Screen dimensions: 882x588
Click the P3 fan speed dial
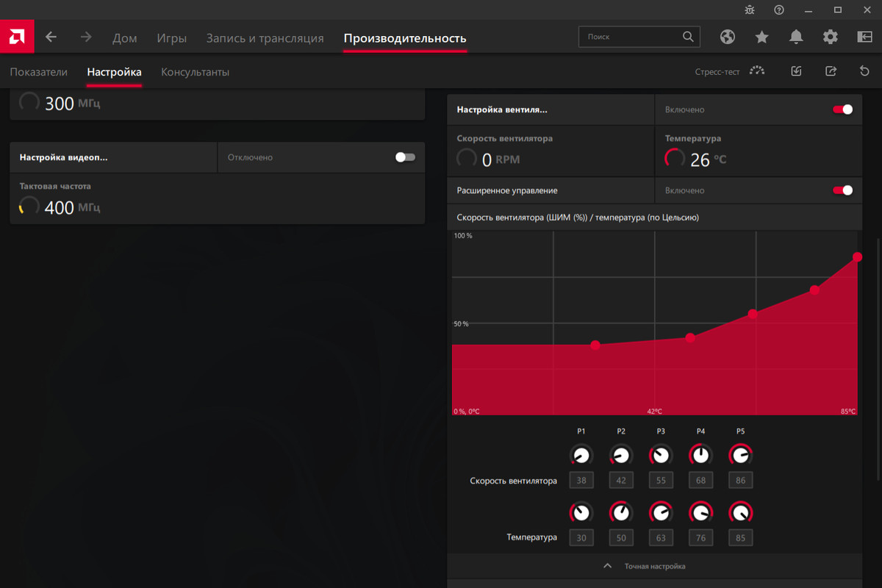coord(661,456)
